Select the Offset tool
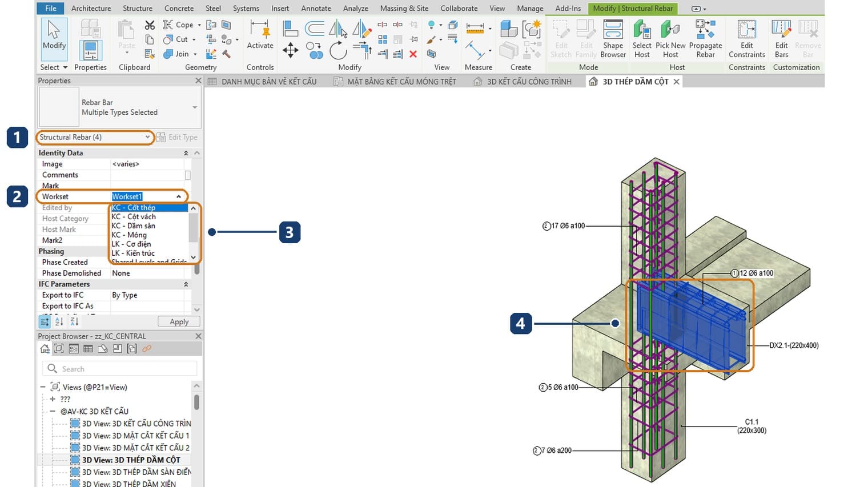The image size is (868, 487). click(x=315, y=28)
